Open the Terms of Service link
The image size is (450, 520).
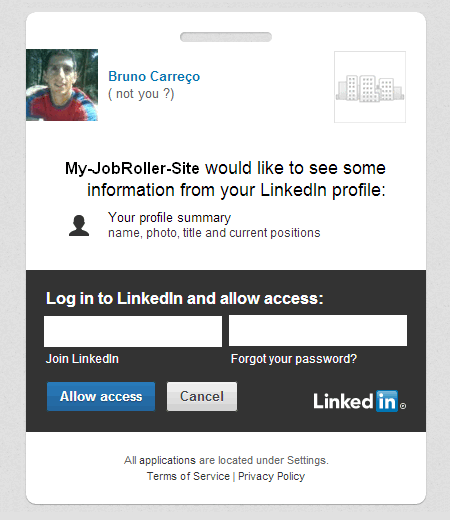(188, 476)
